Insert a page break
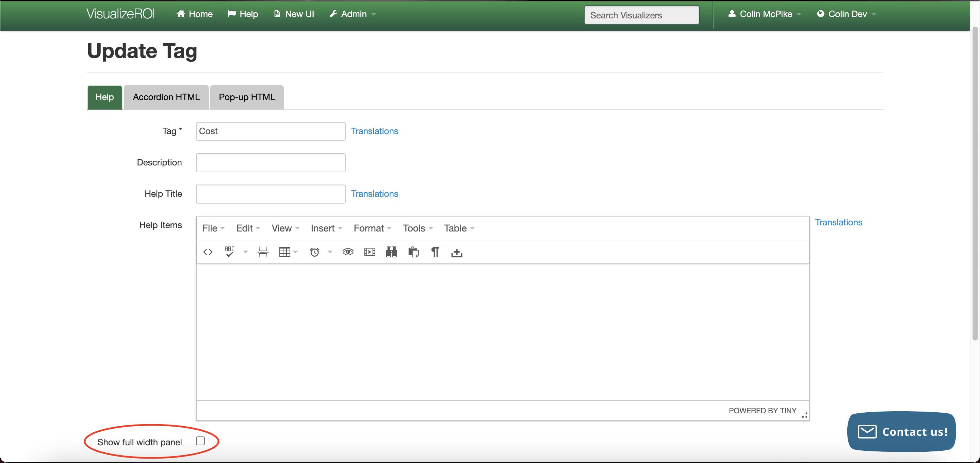Image resolution: width=980 pixels, height=463 pixels. (262, 252)
